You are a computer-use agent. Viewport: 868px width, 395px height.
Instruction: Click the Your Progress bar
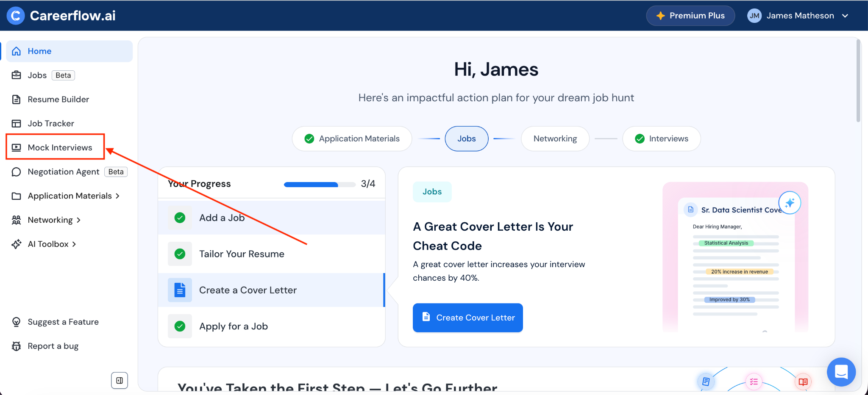[x=320, y=184]
